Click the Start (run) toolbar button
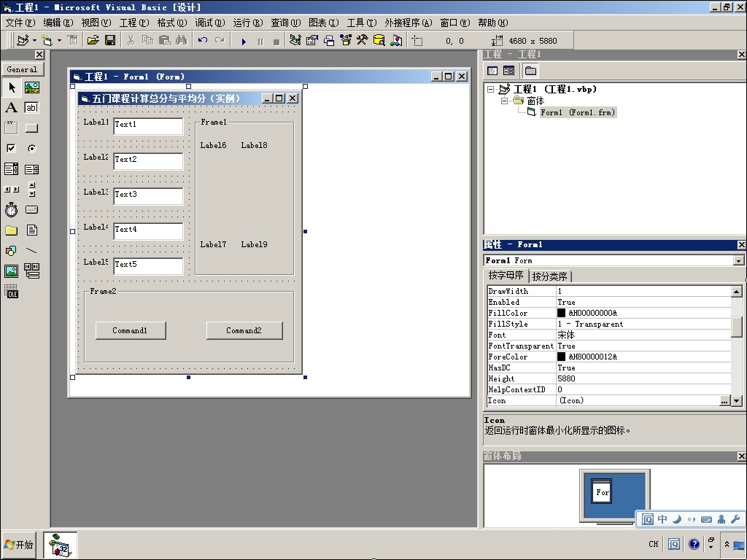 coord(244,42)
